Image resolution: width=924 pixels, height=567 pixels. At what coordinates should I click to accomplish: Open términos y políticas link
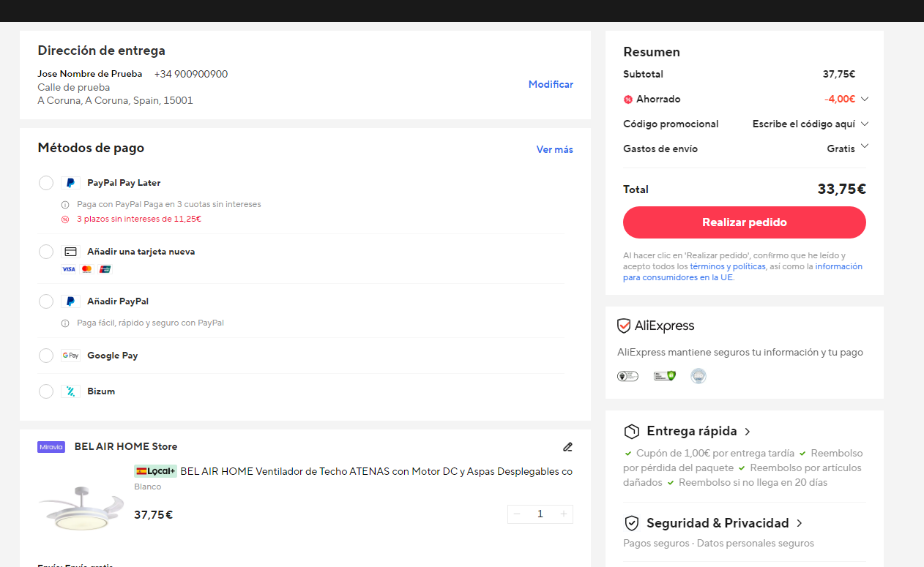point(728,267)
